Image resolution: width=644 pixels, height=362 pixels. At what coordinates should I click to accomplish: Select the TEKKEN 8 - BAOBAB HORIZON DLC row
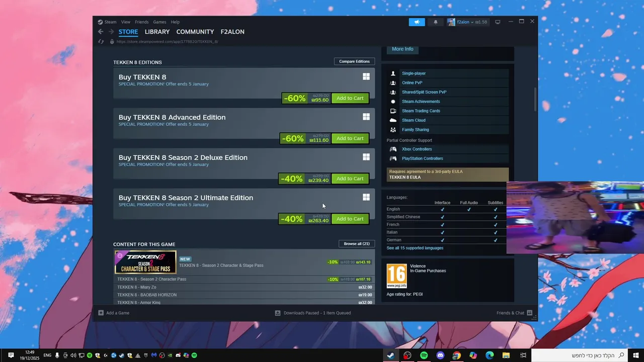[x=244, y=295]
